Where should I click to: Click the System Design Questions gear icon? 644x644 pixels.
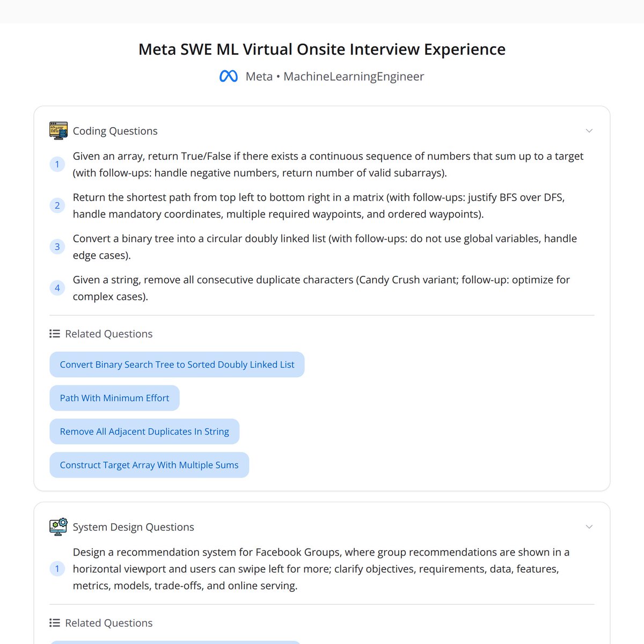point(58,527)
